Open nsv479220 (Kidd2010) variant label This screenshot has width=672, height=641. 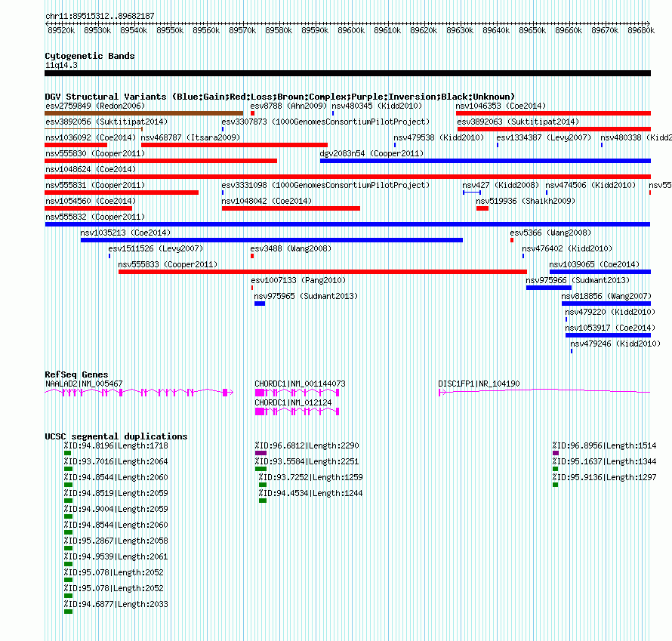click(610, 312)
